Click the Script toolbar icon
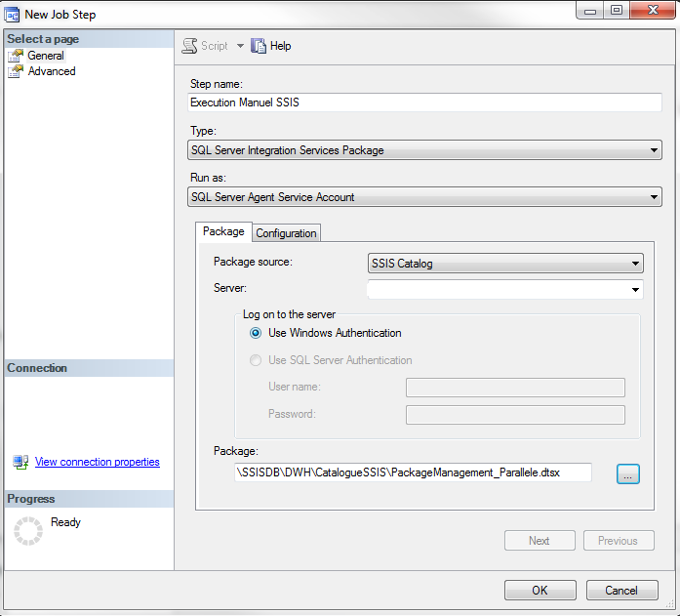 189,46
